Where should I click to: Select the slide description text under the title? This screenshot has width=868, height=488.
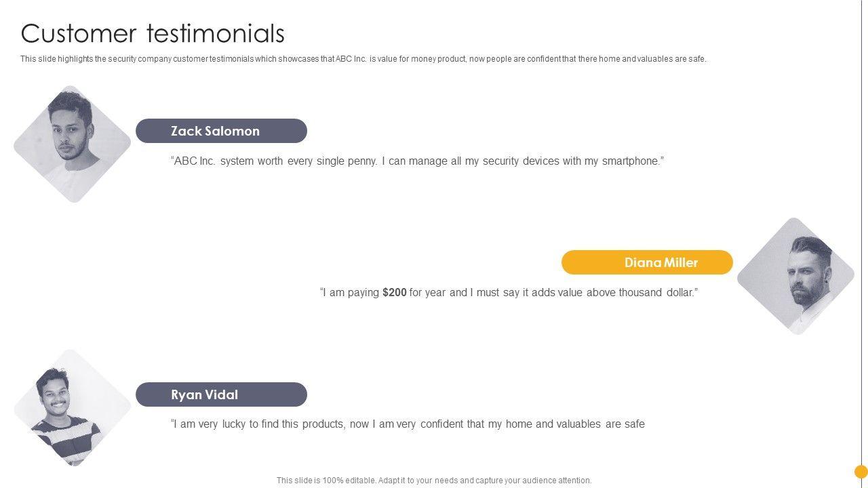(x=363, y=59)
